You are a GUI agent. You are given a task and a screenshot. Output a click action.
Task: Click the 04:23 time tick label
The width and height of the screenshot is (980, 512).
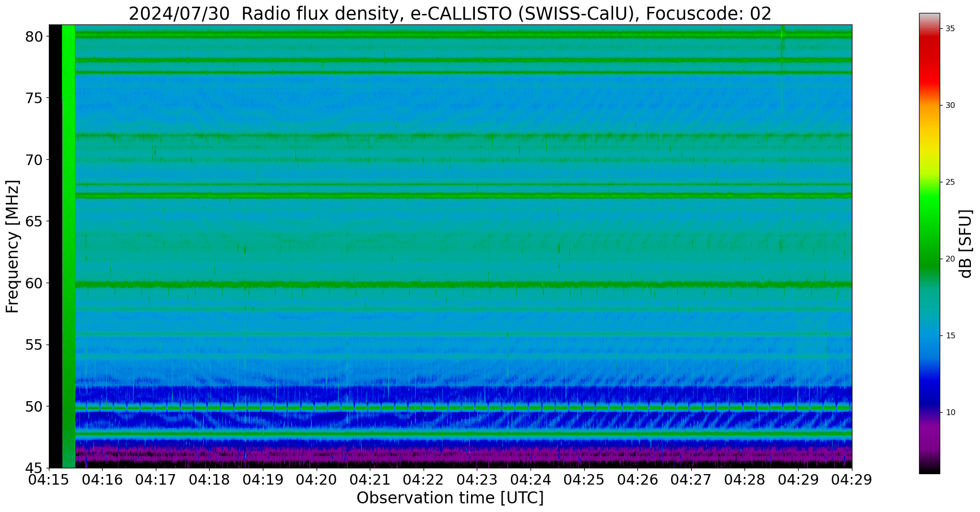coord(477,480)
